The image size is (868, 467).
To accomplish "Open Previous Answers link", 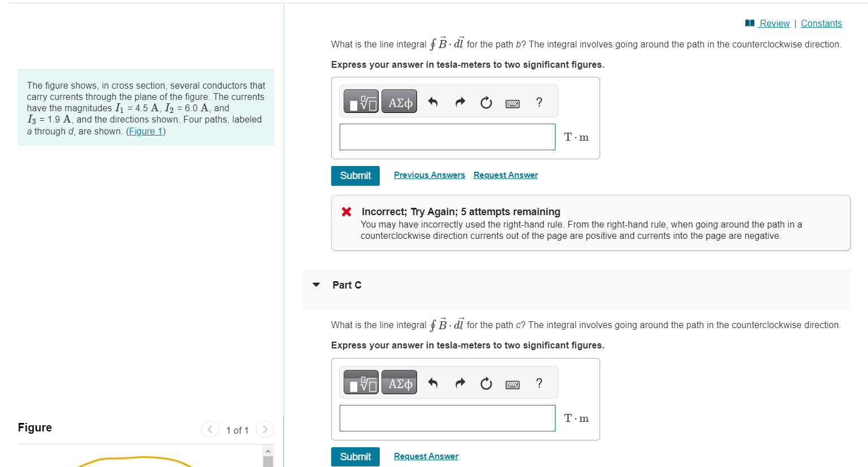I will coord(429,175).
